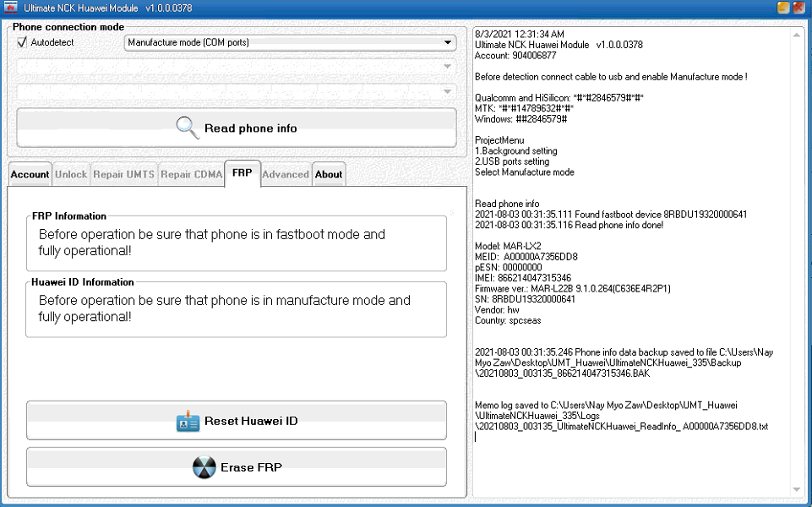The image size is (812, 507).
Task: Open the Repair CDMA tab
Action: coord(191,175)
